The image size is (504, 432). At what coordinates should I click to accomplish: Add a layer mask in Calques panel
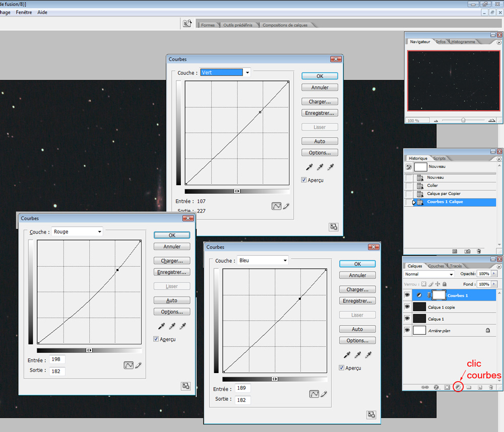(447, 387)
